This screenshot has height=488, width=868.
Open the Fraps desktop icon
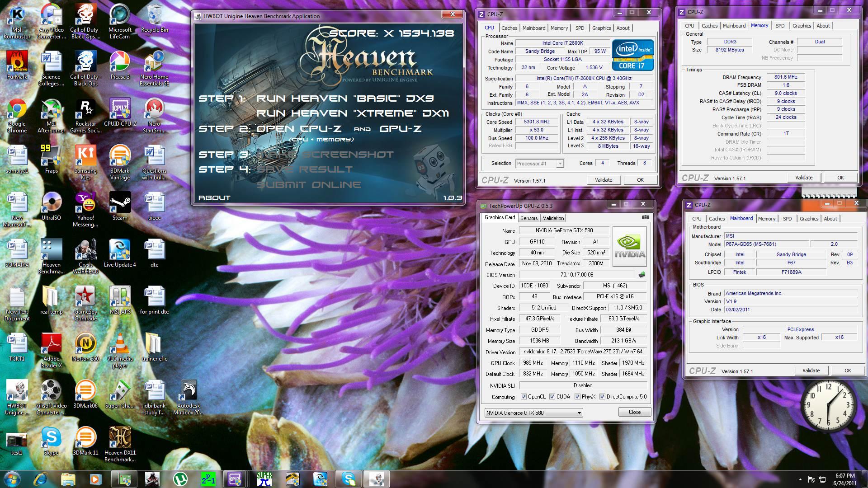[51, 160]
